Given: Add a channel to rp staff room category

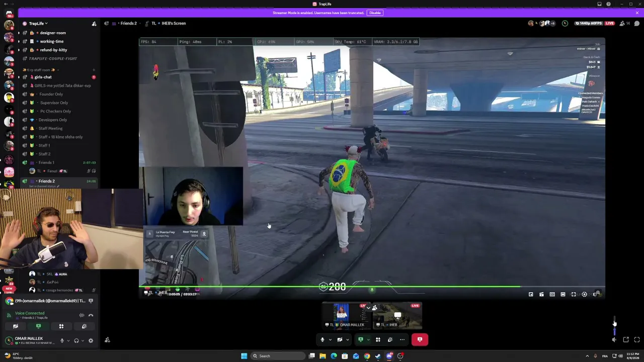Looking at the screenshot, I should (x=94, y=70).
